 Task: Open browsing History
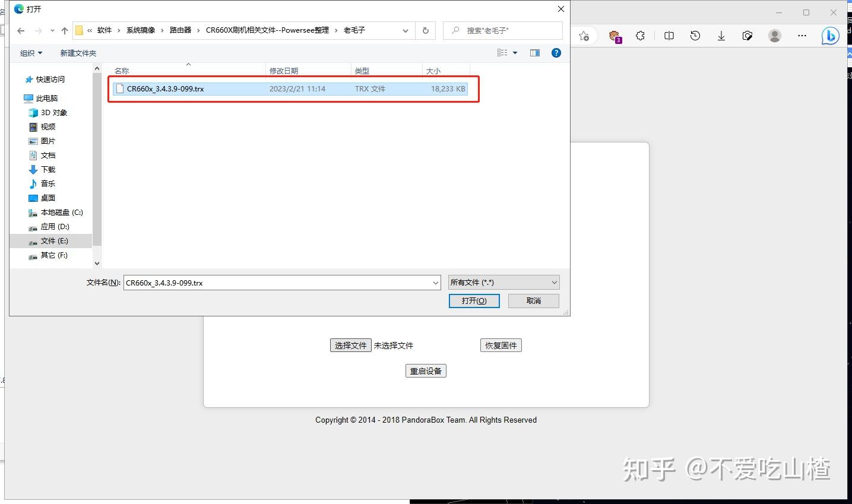(x=695, y=36)
